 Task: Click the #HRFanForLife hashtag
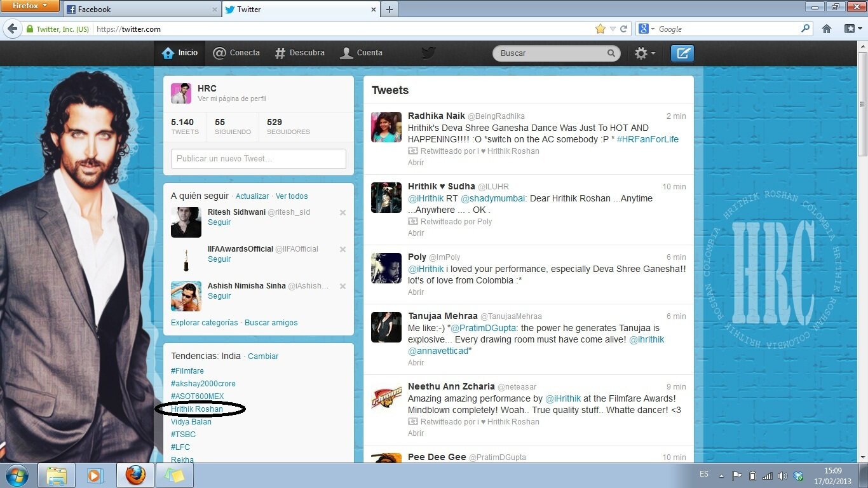pos(648,139)
